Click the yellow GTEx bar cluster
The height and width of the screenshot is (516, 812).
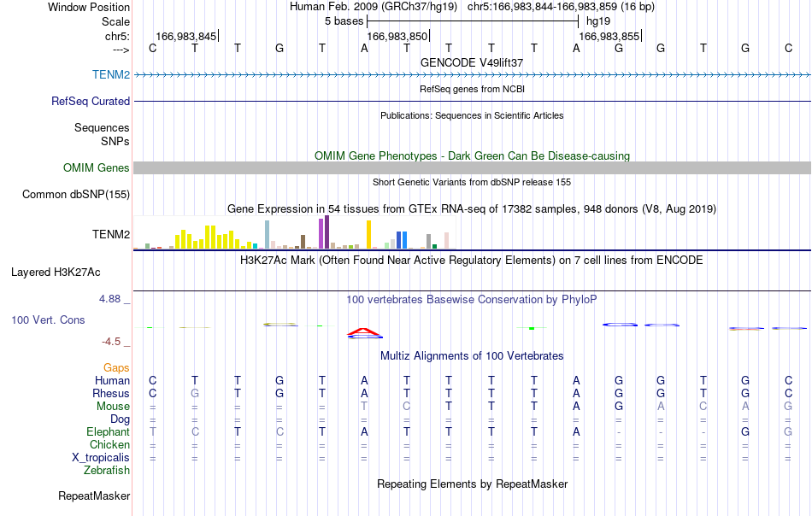click(x=207, y=237)
